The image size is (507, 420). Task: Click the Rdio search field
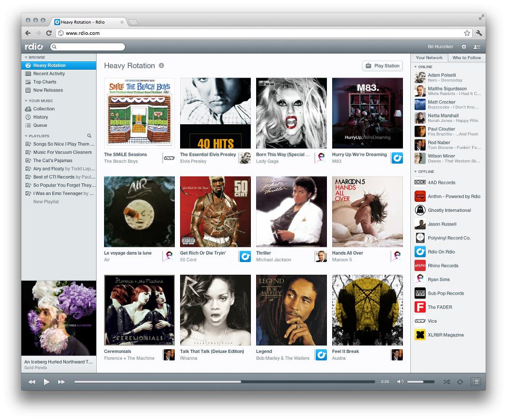coord(88,47)
